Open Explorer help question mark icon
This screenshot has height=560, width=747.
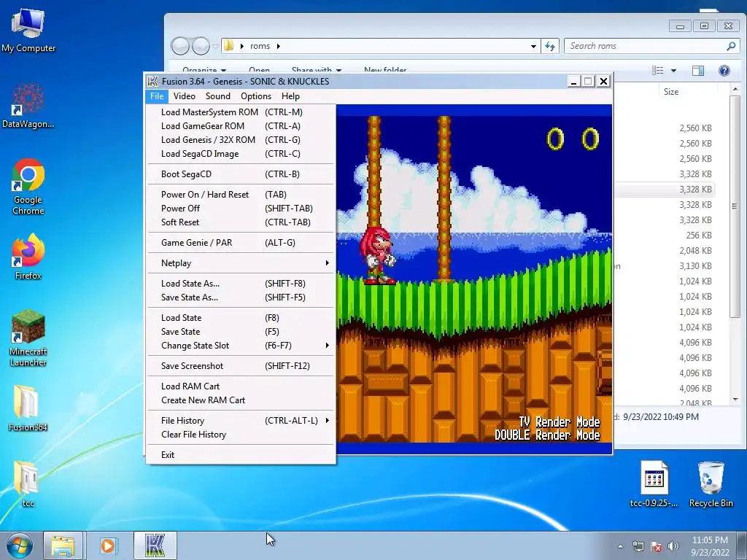click(724, 71)
